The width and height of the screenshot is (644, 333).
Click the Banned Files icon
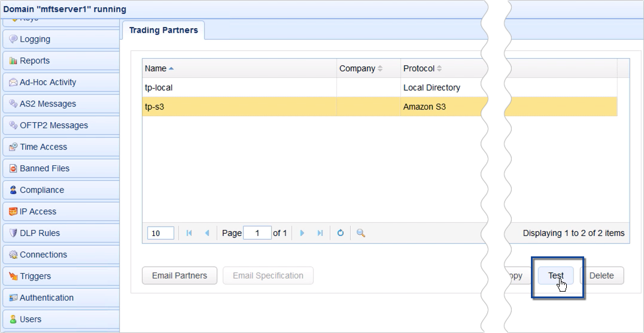pos(13,168)
